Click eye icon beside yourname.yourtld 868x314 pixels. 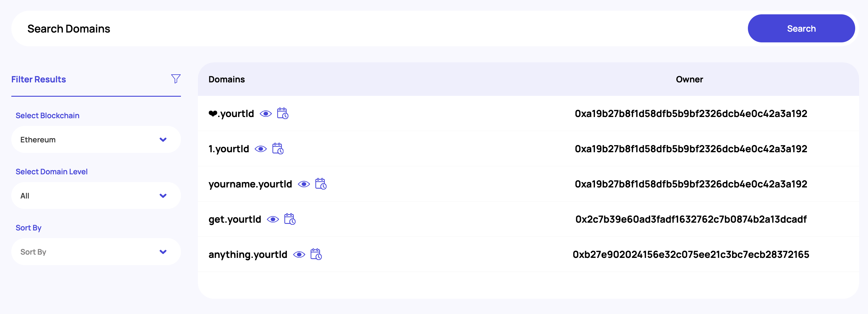(x=304, y=184)
